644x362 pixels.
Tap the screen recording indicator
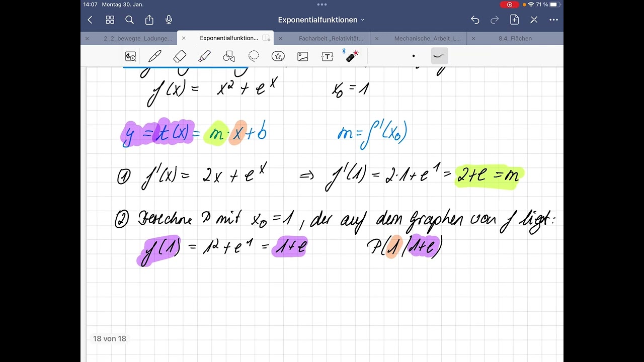509,5
